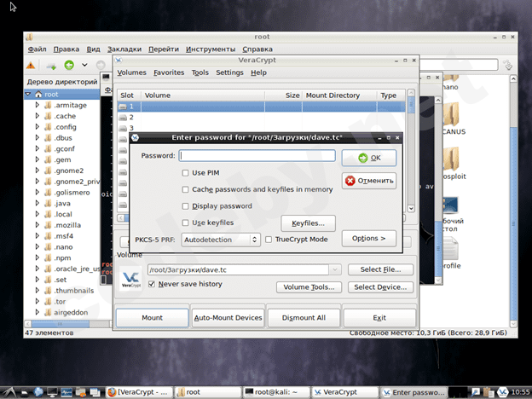Enable the Use PIM checkbox
This screenshot has width=532, height=399.
click(185, 173)
